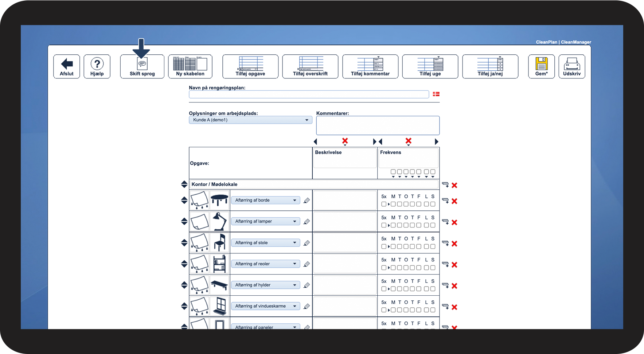644x354 pixels.
Task: Insert a comment column with Tilføj kommentar
Action: pyautogui.click(x=370, y=66)
